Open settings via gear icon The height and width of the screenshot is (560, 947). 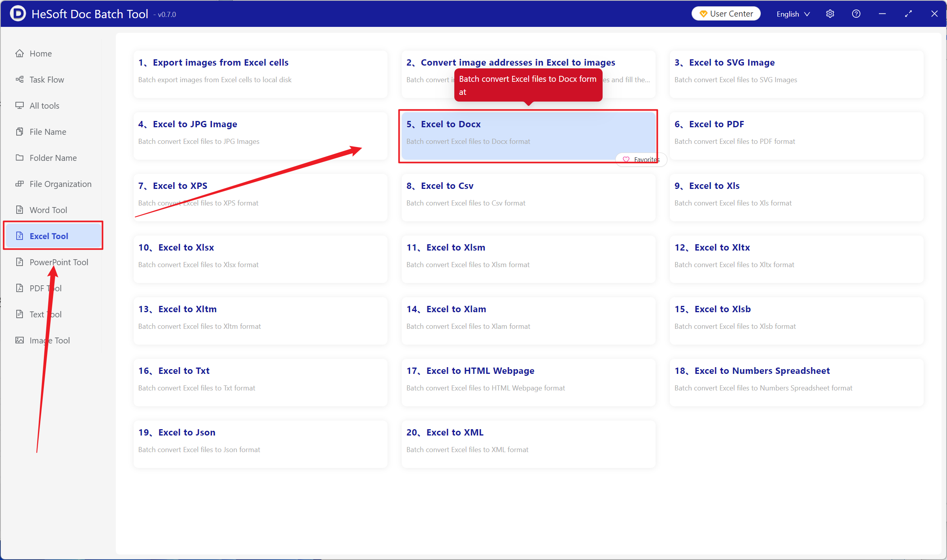(x=830, y=14)
